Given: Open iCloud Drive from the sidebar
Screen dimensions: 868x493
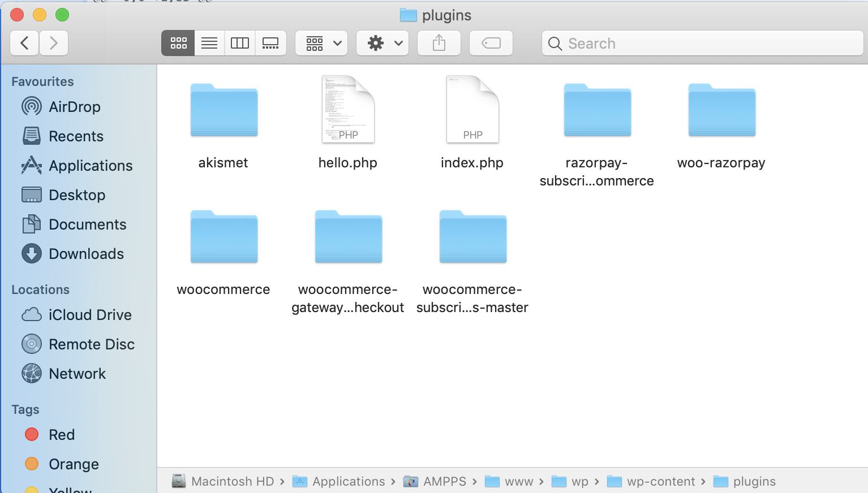Looking at the screenshot, I should point(90,315).
